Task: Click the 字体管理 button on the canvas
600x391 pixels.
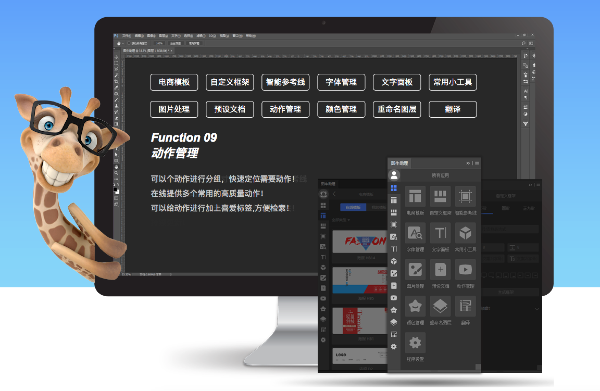Action: coord(341,82)
